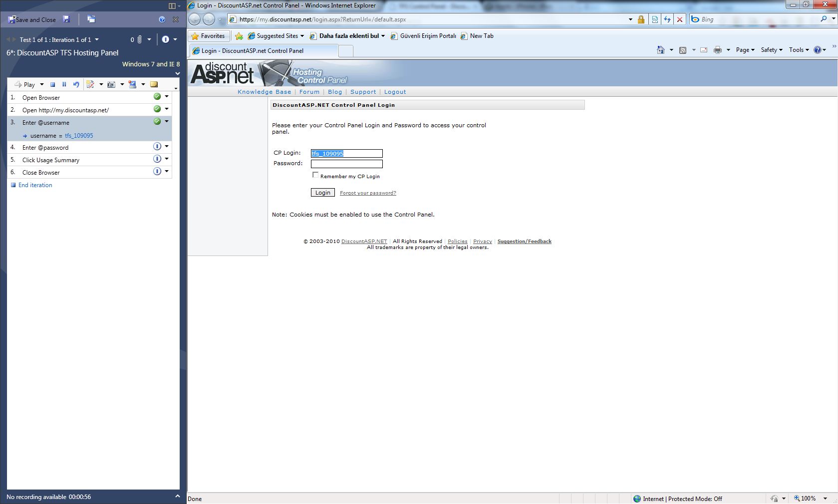The image size is (838, 504).
Task: Open the attachments dropdown arrow
Action: pos(149,39)
